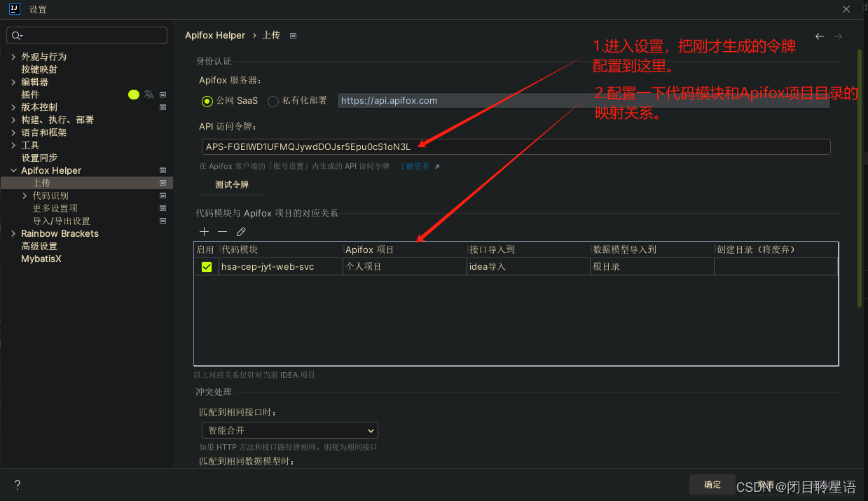The height and width of the screenshot is (501, 868).
Task: Click the 测试令牌 button
Action: click(x=232, y=184)
